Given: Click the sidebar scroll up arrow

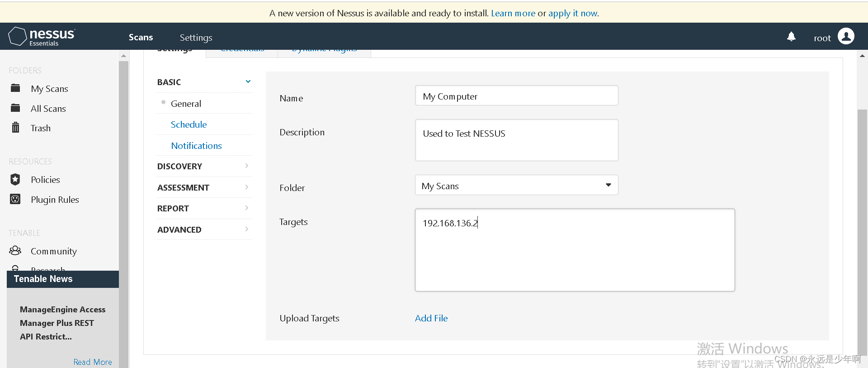Looking at the screenshot, I should [123, 56].
